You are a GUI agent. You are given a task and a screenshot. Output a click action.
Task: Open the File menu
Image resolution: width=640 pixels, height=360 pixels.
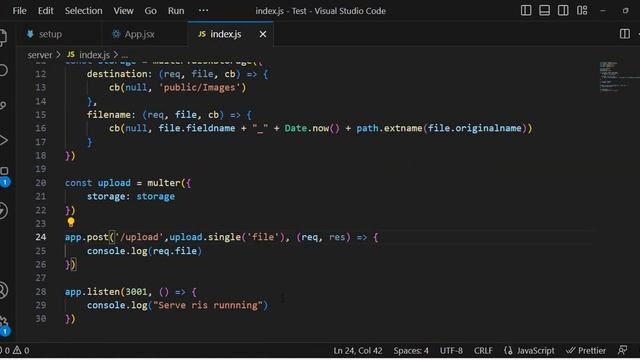coord(19,11)
